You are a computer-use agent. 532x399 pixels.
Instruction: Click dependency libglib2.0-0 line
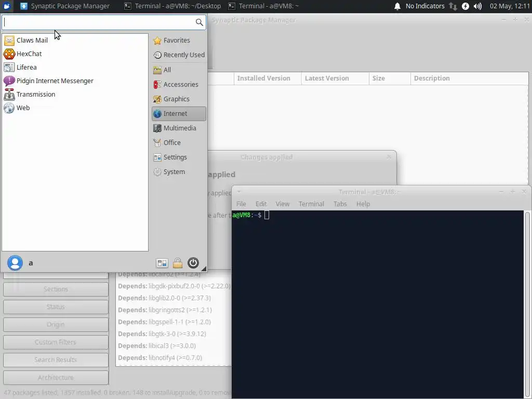[x=164, y=298]
